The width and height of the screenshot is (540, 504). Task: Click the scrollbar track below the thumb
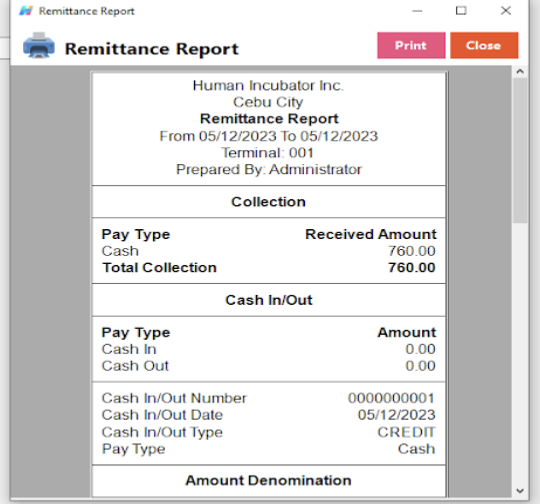(520, 353)
